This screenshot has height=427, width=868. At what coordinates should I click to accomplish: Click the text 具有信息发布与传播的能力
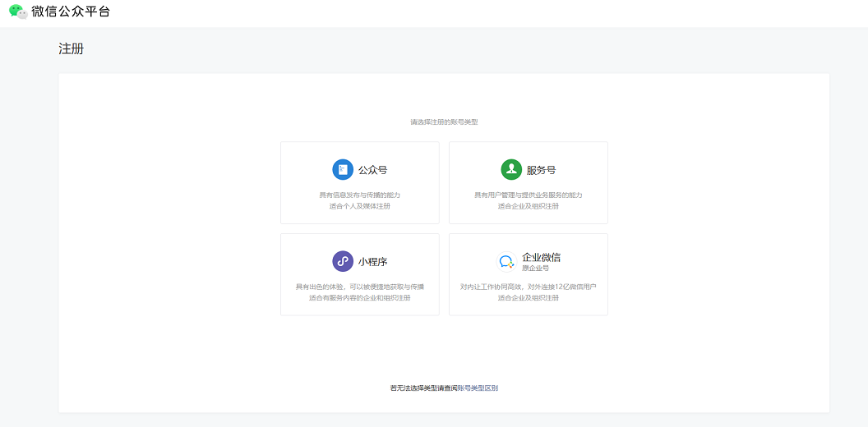coord(360,195)
